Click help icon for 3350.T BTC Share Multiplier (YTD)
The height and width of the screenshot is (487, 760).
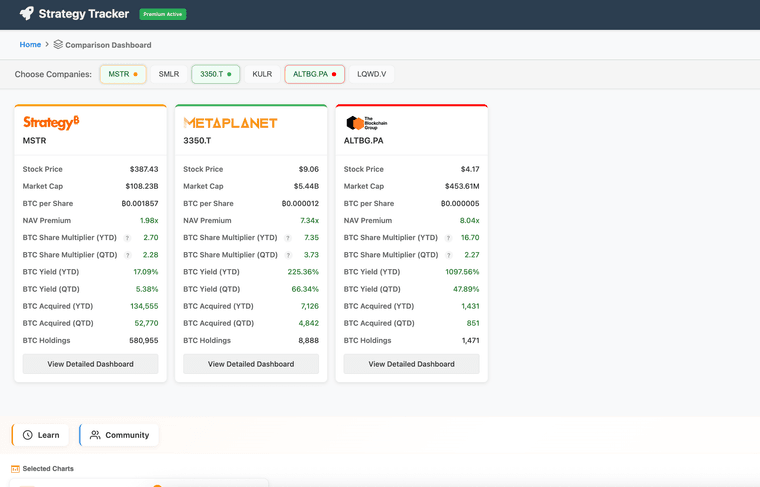pos(288,238)
